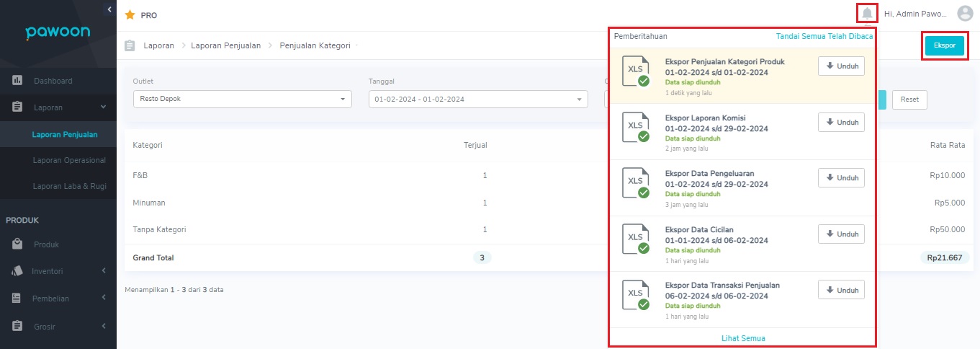Select Laporan Penjualan submenu item
Screen dimensions: 980x349
click(x=65, y=134)
